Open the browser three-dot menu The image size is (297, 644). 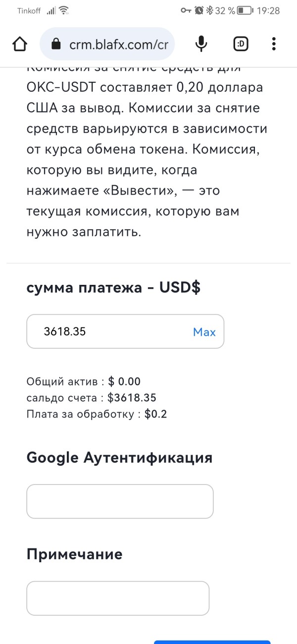(274, 44)
